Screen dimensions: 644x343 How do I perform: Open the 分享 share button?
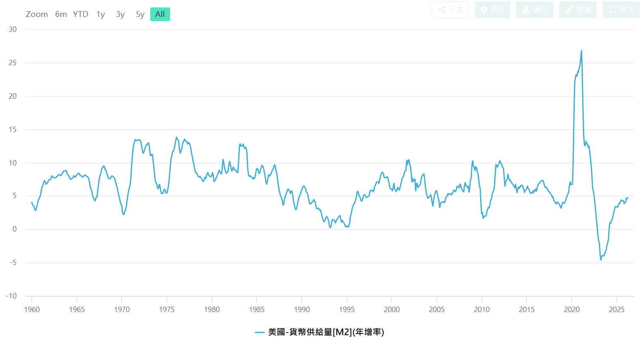[450, 9]
